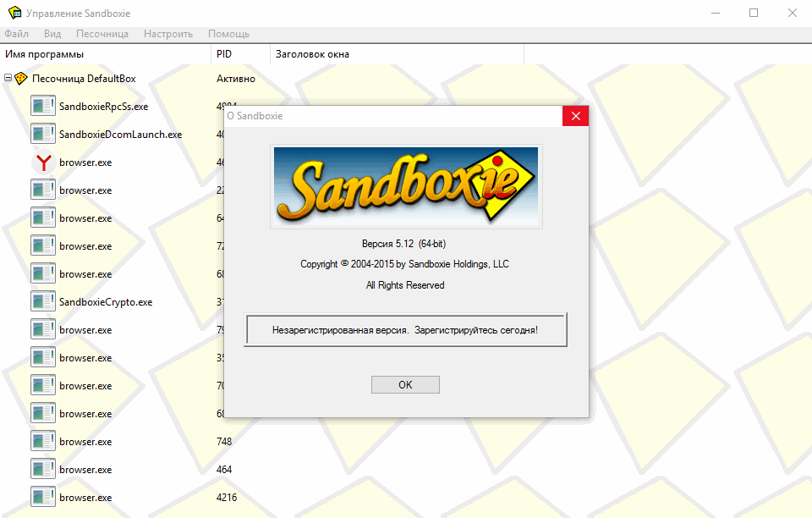Viewport: 812px width, 518px height.
Task: Click the Версия 5.12 (64-bit) text
Action: pos(404,244)
